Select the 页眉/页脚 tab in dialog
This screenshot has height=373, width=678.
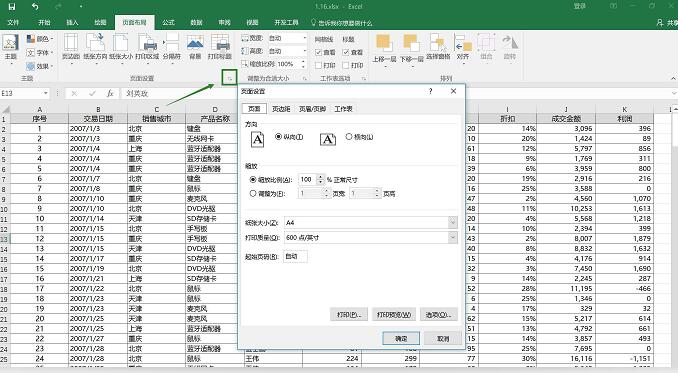(x=313, y=109)
